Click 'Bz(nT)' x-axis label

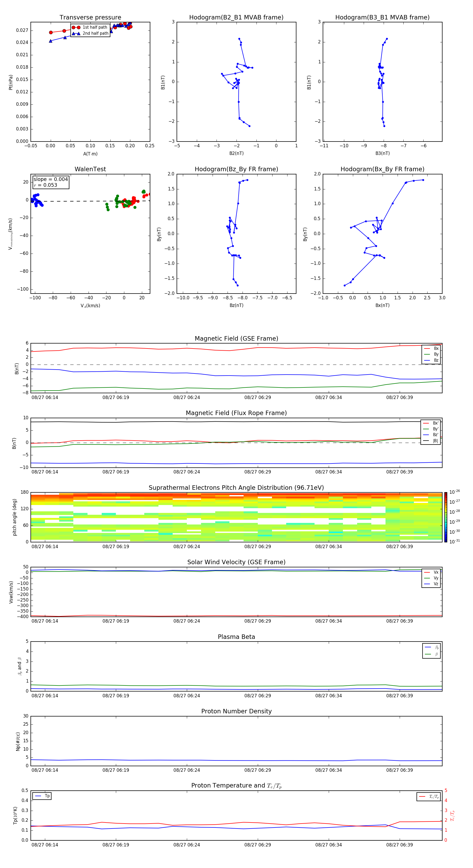click(236, 306)
